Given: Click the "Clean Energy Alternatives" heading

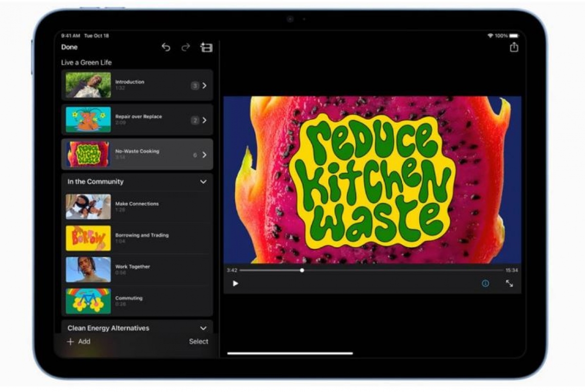Looking at the screenshot, I should pyautogui.click(x=108, y=328).
